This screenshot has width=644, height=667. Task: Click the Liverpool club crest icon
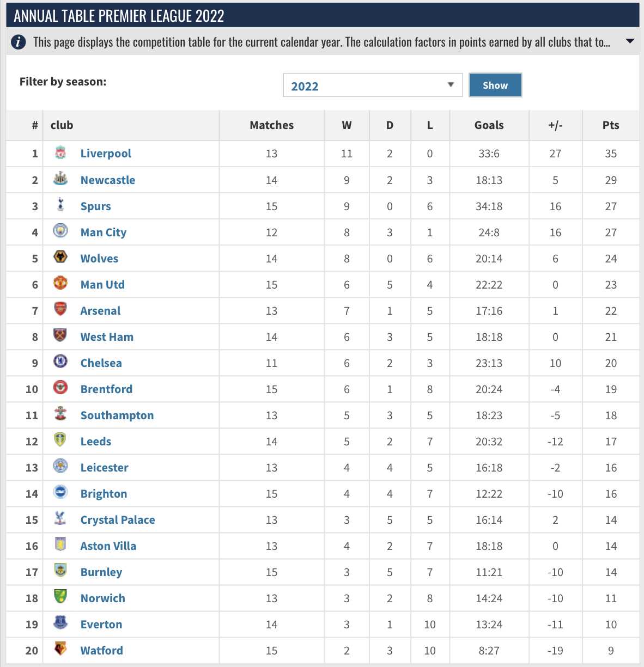coord(60,153)
